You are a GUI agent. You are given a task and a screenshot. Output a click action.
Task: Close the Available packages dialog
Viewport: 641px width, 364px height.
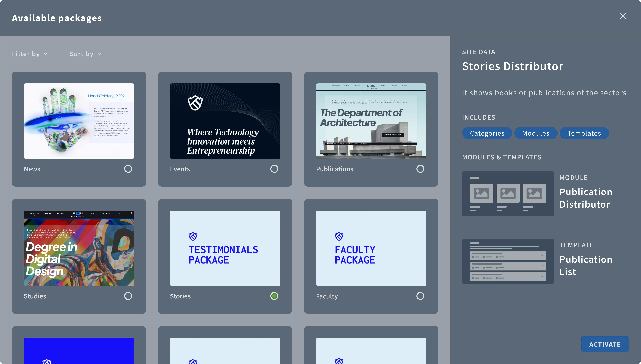(623, 16)
